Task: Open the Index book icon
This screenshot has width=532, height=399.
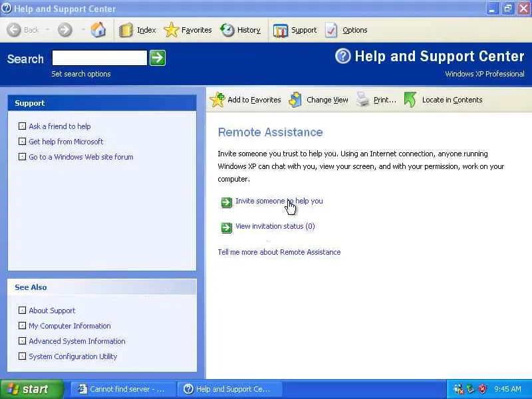Action: pyautogui.click(x=126, y=30)
